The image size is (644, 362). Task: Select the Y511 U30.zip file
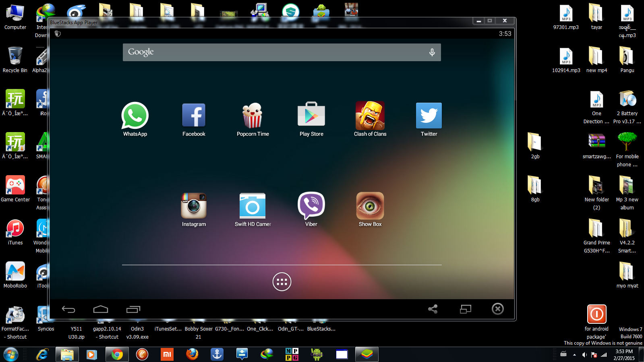click(76, 333)
